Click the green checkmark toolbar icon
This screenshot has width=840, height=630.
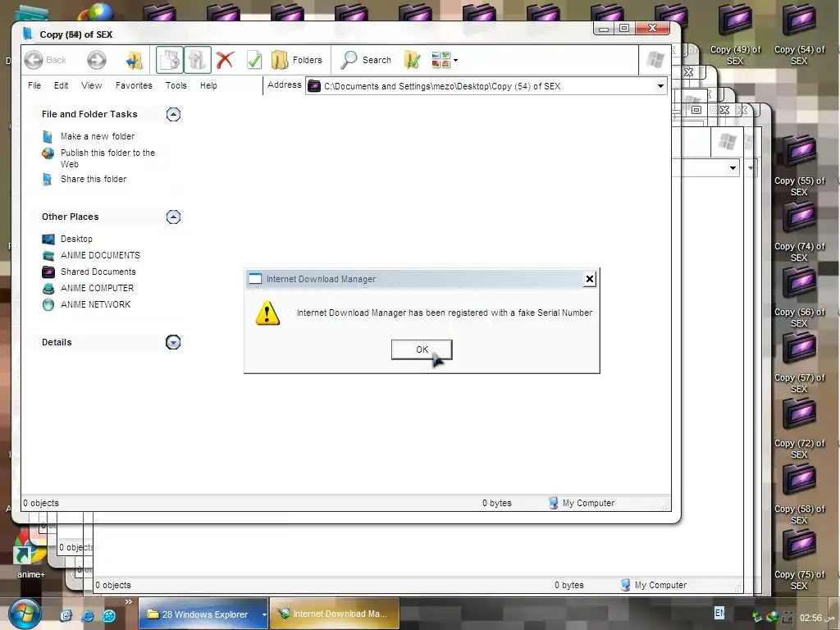coord(254,60)
